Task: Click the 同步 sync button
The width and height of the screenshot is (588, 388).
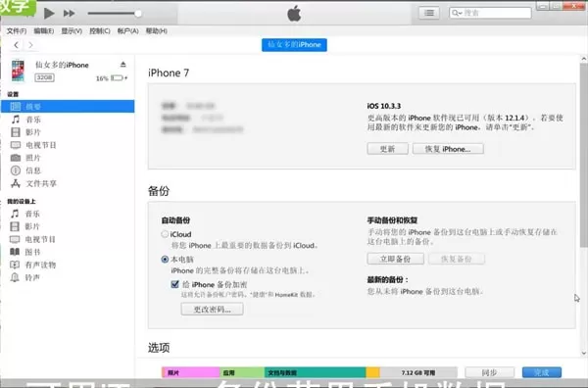Action: [x=489, y=372]
